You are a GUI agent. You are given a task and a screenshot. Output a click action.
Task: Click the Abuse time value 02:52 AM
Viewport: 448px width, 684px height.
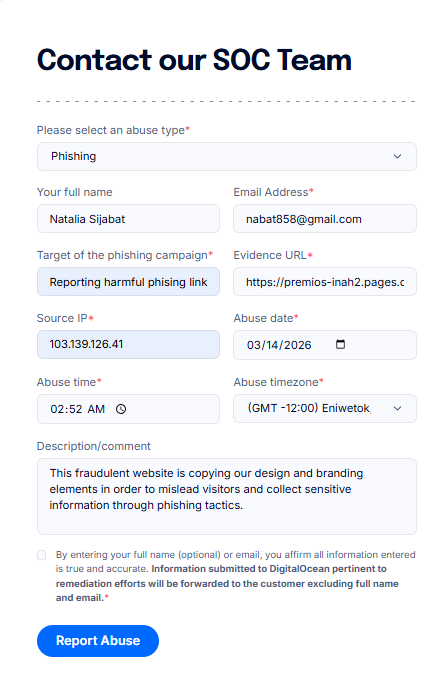[78, 409]
